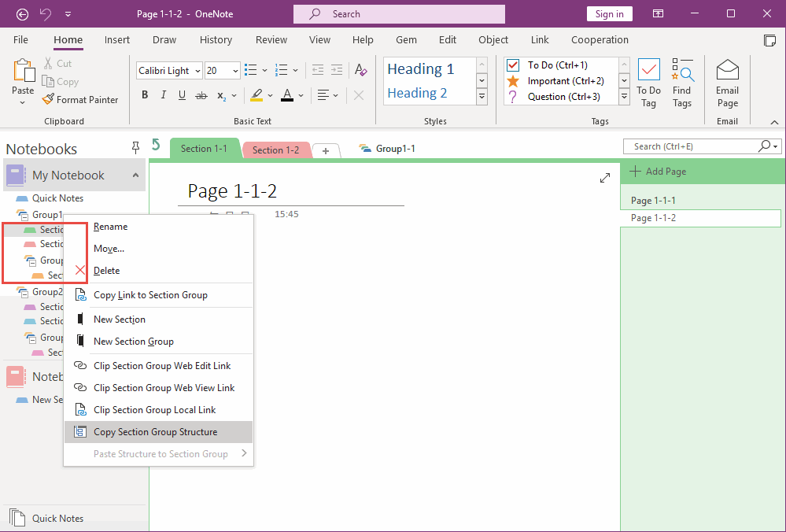Expand page to full view arrow icon
786x532 pixels.
pos(604,178)
